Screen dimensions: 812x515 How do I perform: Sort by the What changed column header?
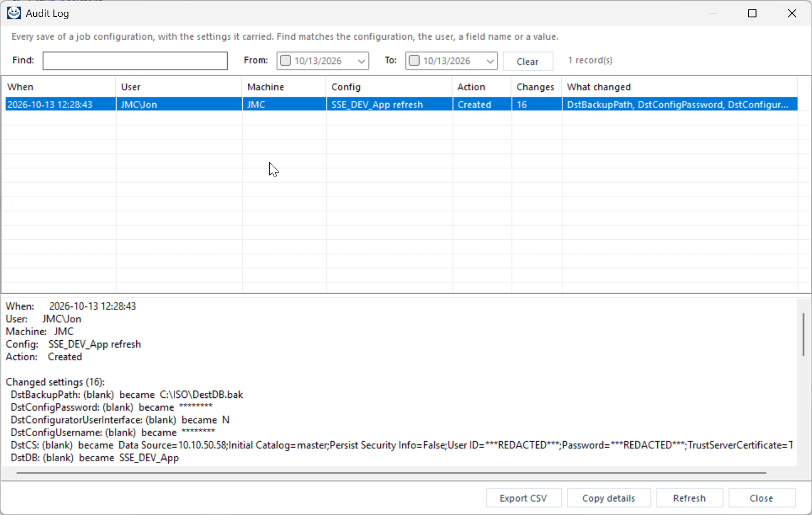pyautogui.click(x=679, y=87)
